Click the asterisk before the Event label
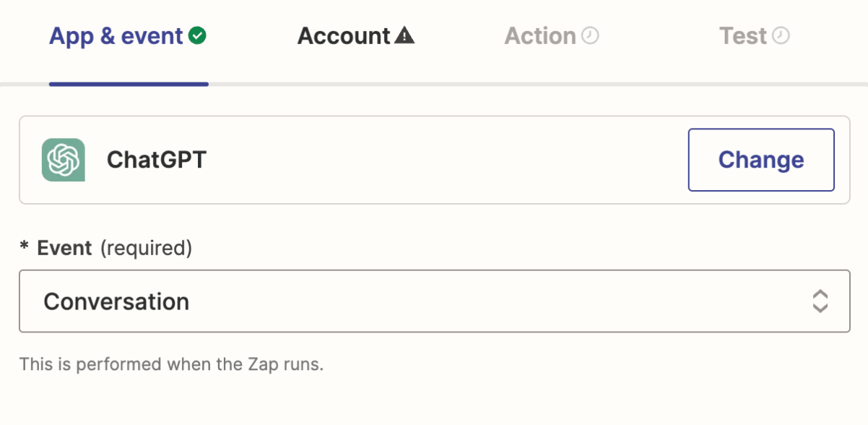The width and height of the screenshot is (868, 425). [25, 249]
